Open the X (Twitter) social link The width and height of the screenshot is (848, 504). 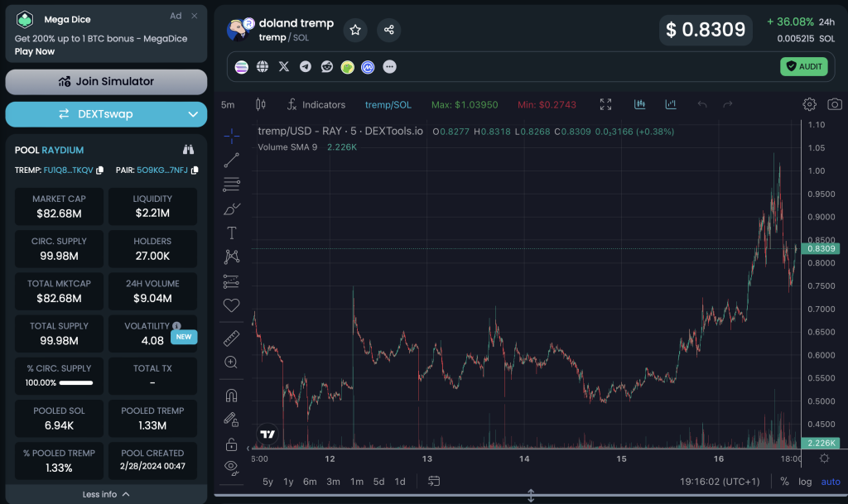pyautogui.click(x=284, y=66)
